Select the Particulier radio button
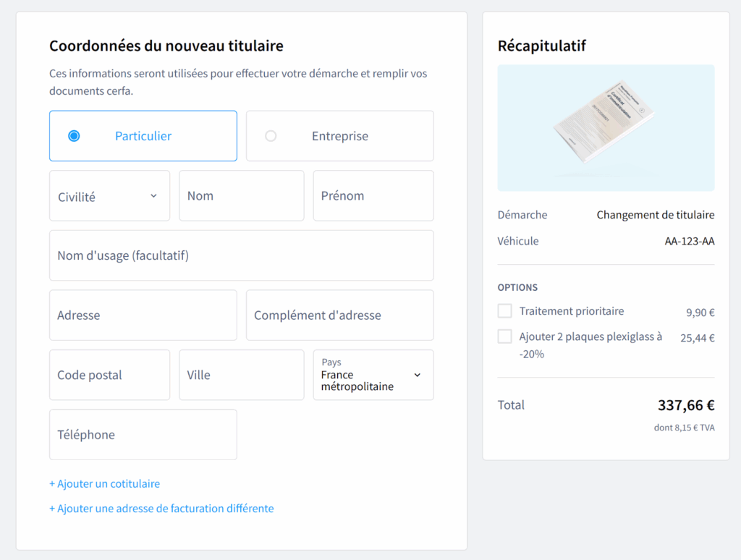 tap(72, 135)
